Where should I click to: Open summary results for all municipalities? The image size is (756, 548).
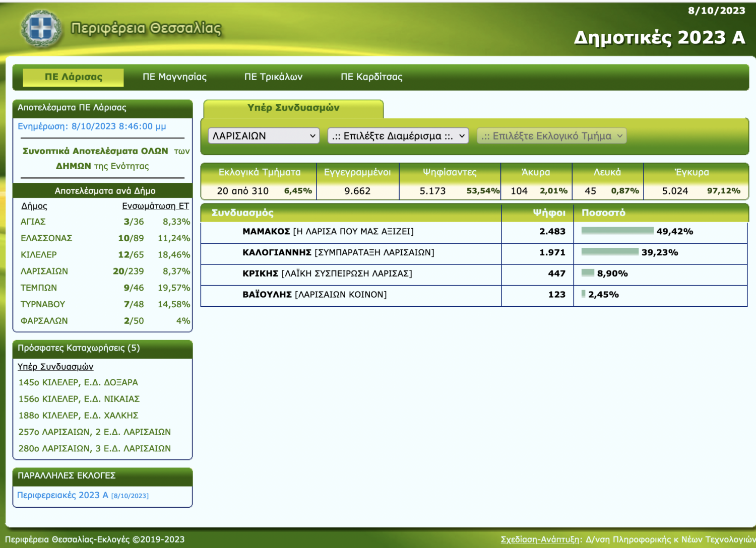96,151
